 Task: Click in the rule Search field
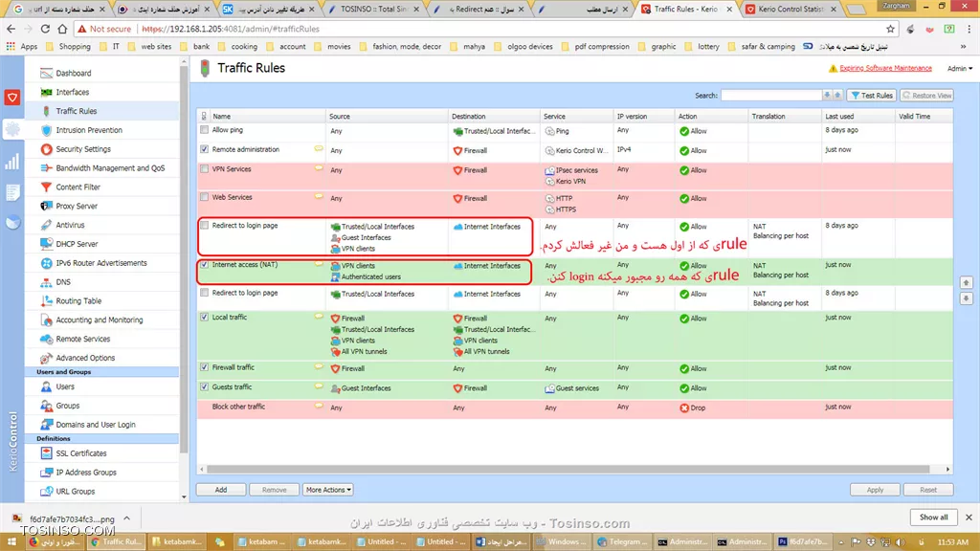tap(770, 96)
